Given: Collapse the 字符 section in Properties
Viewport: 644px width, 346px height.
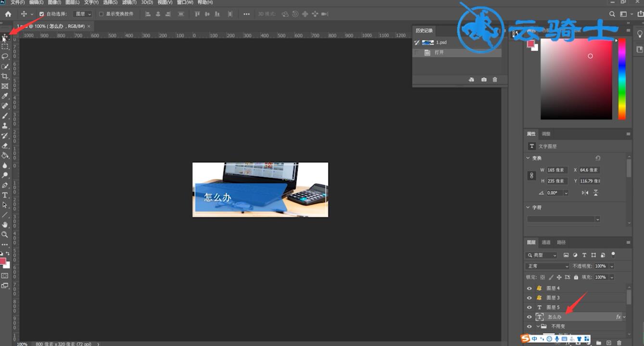Looking at the screenshot, I should pyautogui.click(x=528, y=208).
